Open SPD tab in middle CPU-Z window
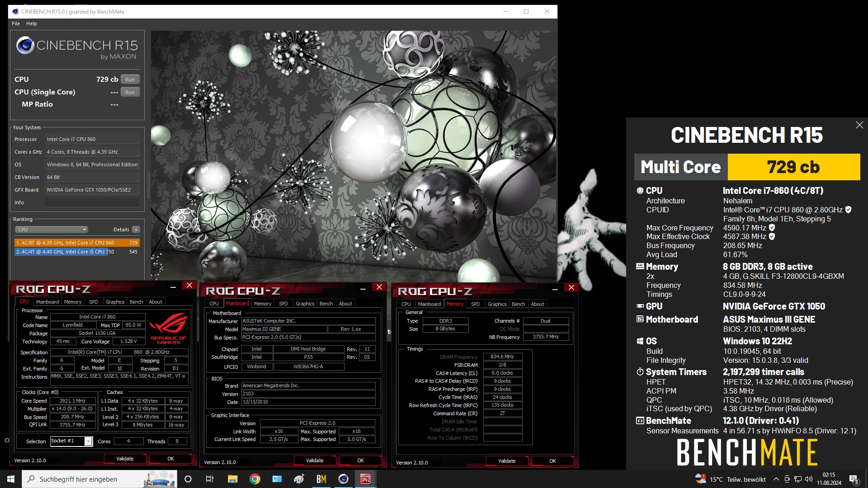This screenshot has width=868, height=488. click(283, 304)
